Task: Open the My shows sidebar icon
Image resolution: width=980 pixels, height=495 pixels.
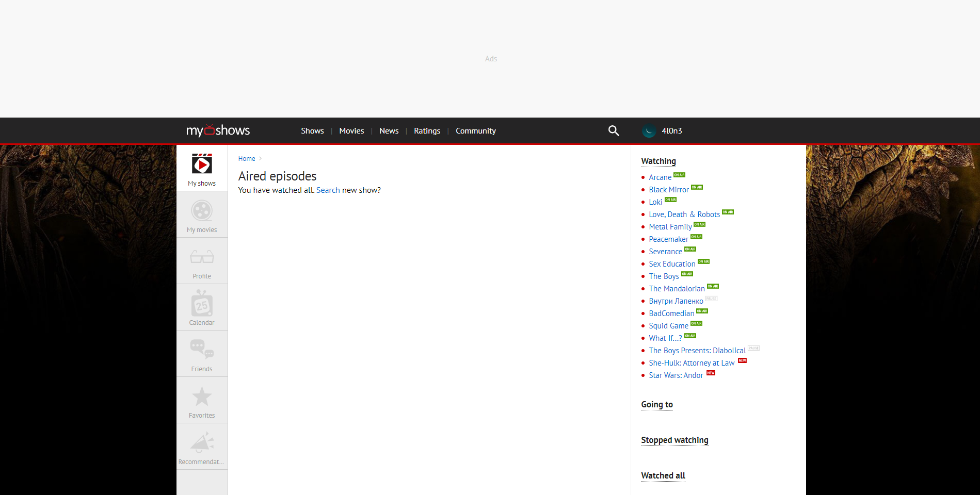Action: point(202,164)
